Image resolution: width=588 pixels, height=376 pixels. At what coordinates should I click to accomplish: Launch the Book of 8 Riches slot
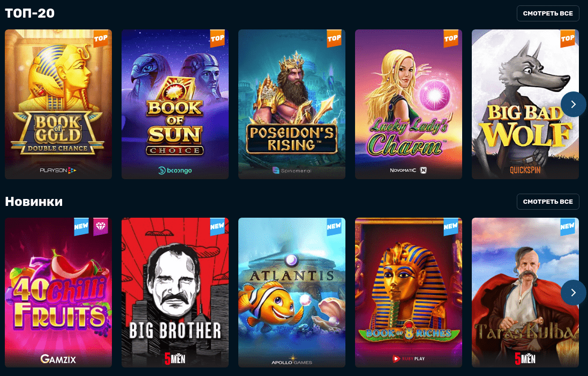(409, 293)
